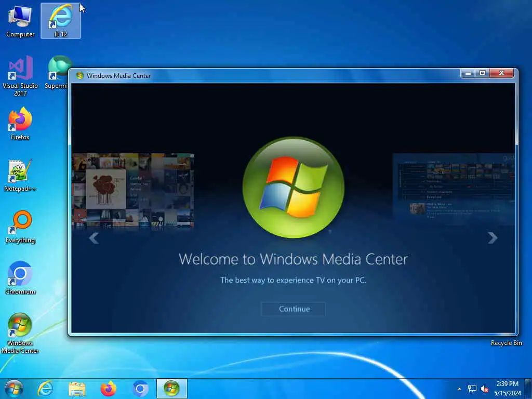The width and height of the screenshot is (532, 399).
Task: Click the muted volume tray icon
Action: tap(485, 389)
